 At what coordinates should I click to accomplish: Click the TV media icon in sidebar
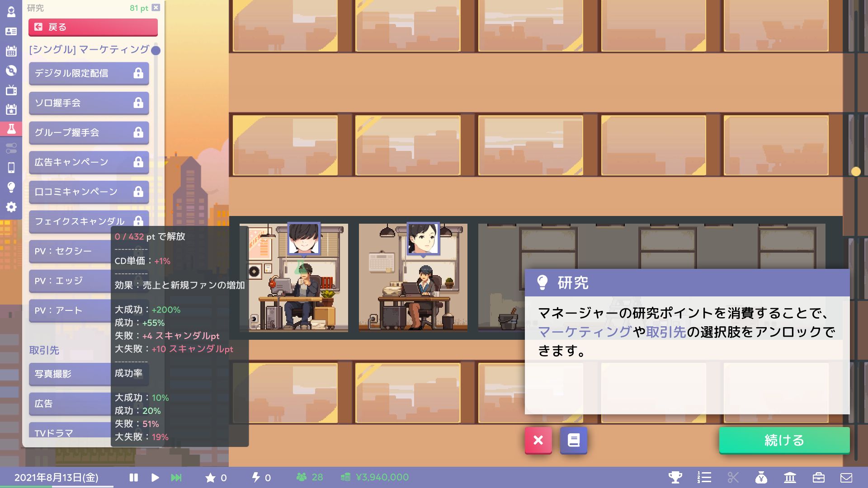coord(11,90)
